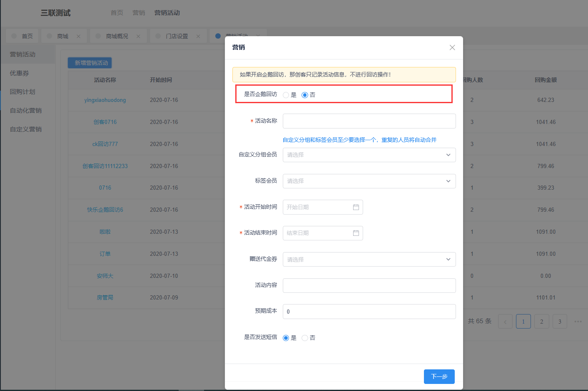Click 三联测试 logo title

(55, 13)
